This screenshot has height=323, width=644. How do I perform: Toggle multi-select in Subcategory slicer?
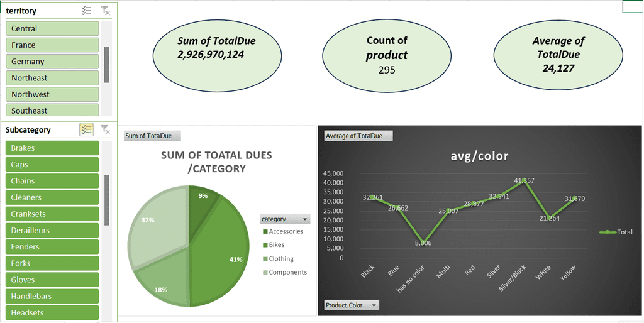click(86, 129)
